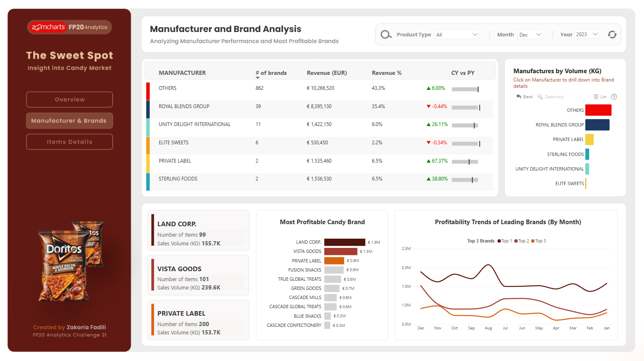This screenshot has height=361, width=644.
Task: Click the Zoom-out magnifier in the volume chart
Action: (x=540, y=96)
